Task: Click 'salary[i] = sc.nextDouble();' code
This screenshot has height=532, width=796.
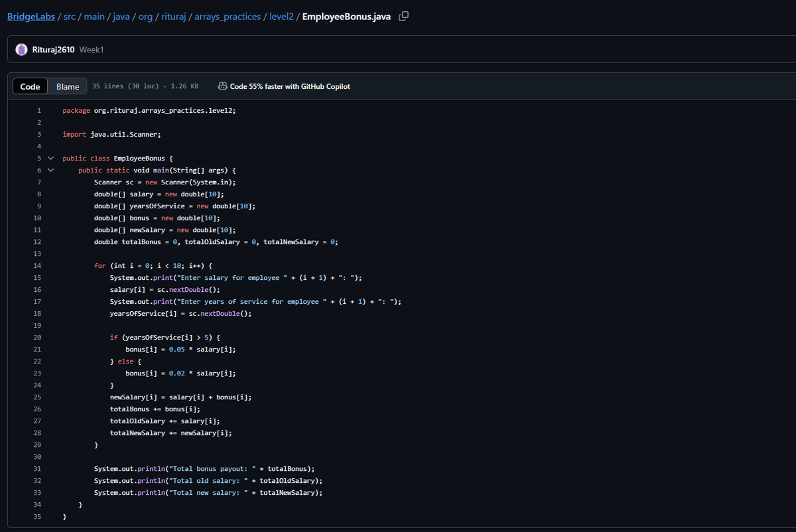Action: (x=165, y=290)
